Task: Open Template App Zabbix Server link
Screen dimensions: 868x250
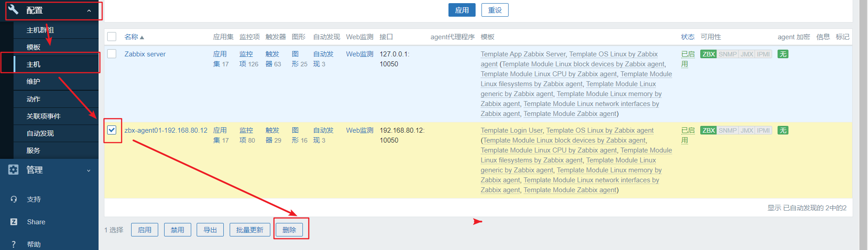Action: 523,54
